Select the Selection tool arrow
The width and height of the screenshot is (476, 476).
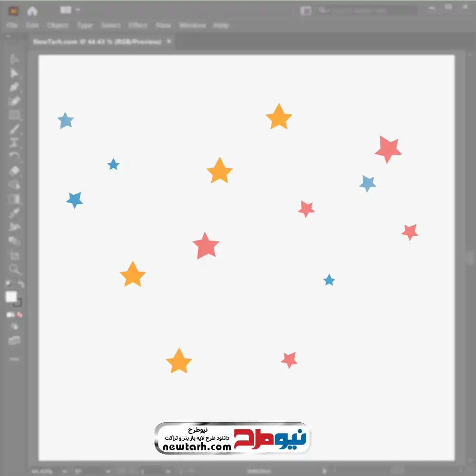(14, 59)
